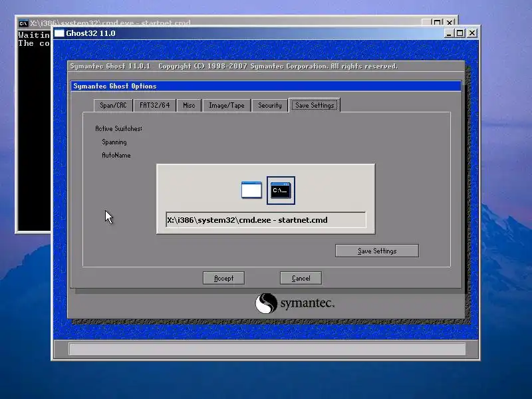
Task: Click the Spanning active switch text
Action: (114, 142)
